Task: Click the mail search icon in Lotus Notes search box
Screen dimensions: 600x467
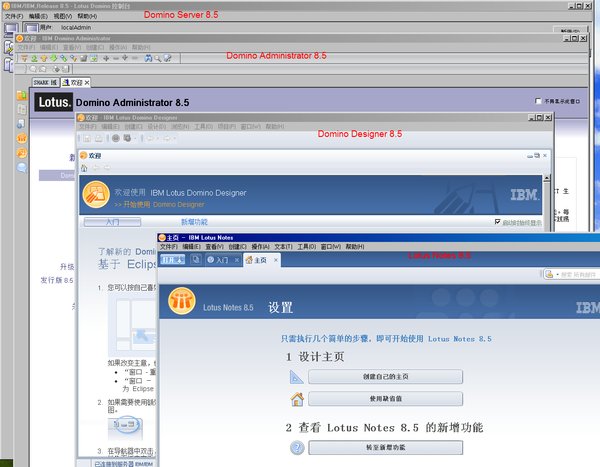Action: [x=549, y=274]
